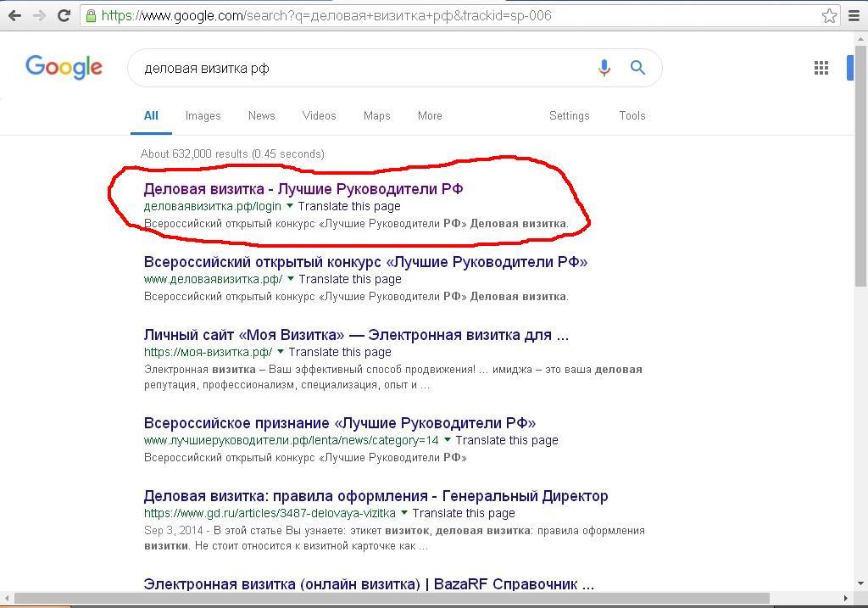Open result 'Деловая визитка - Лучшие Руководители РФ'

[303, 189]
